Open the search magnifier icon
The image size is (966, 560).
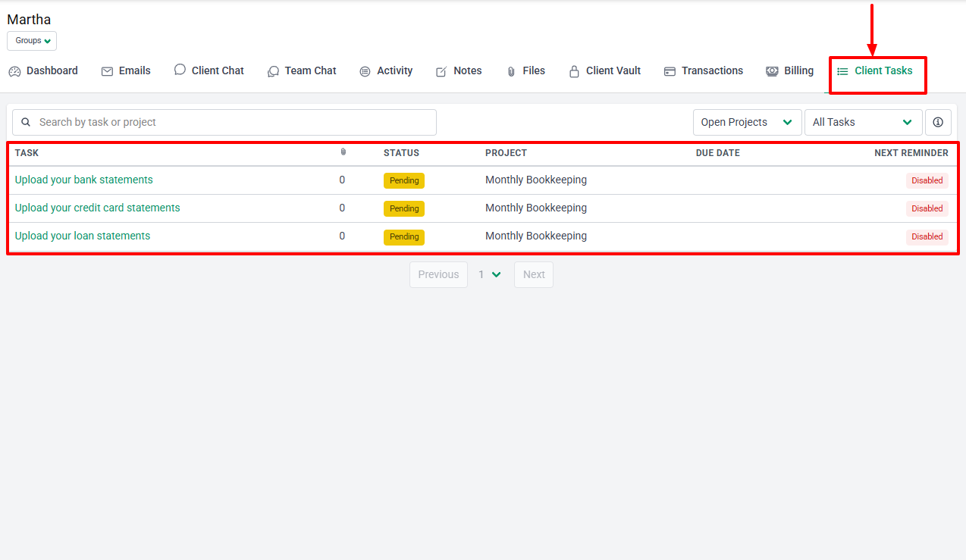[26, 121]
